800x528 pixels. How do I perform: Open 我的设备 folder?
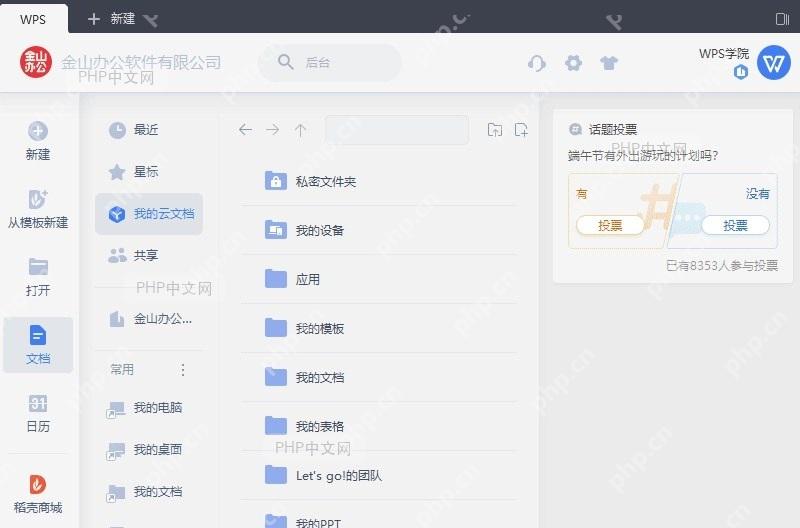click(x=380, y=230)
